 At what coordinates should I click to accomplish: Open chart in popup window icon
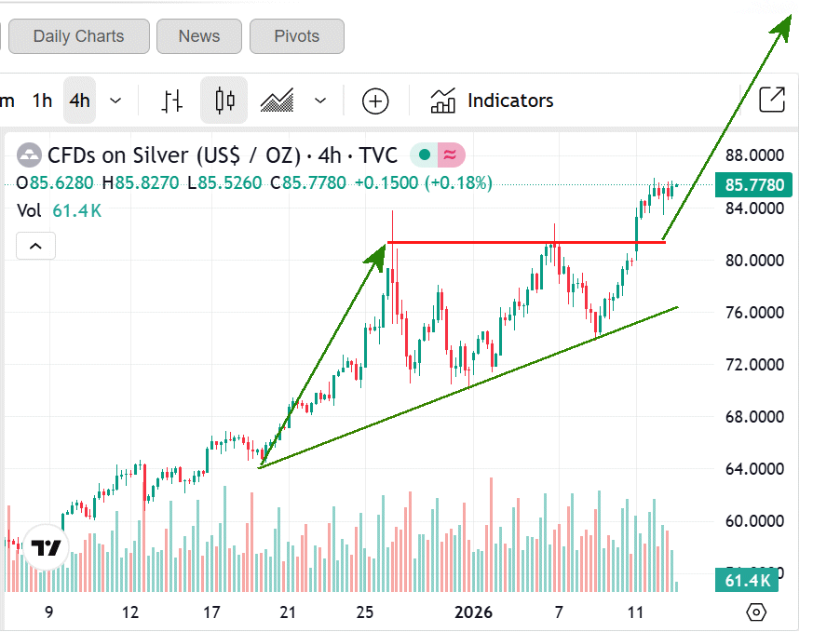pos(772,100)
